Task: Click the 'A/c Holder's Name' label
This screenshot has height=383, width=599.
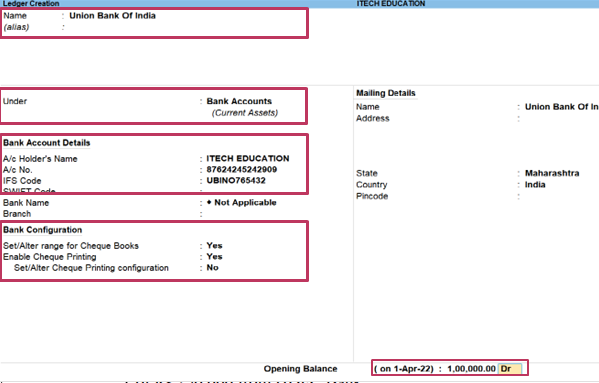Action: (40, 159)
